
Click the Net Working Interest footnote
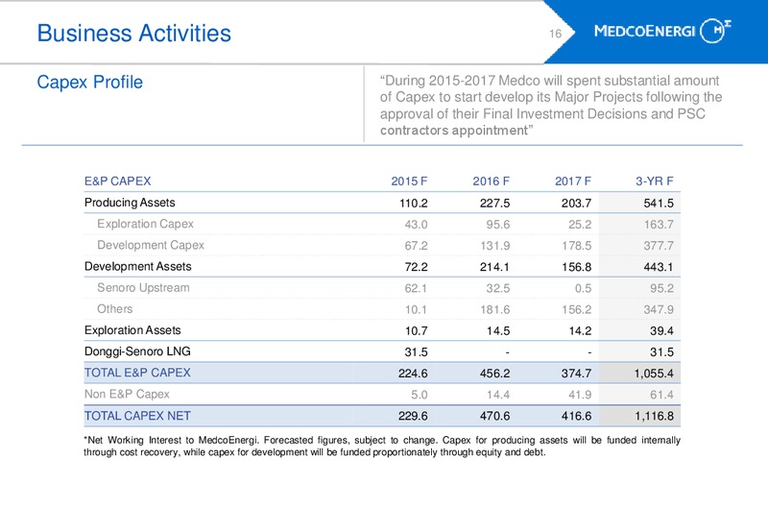[x=382, y=447]
